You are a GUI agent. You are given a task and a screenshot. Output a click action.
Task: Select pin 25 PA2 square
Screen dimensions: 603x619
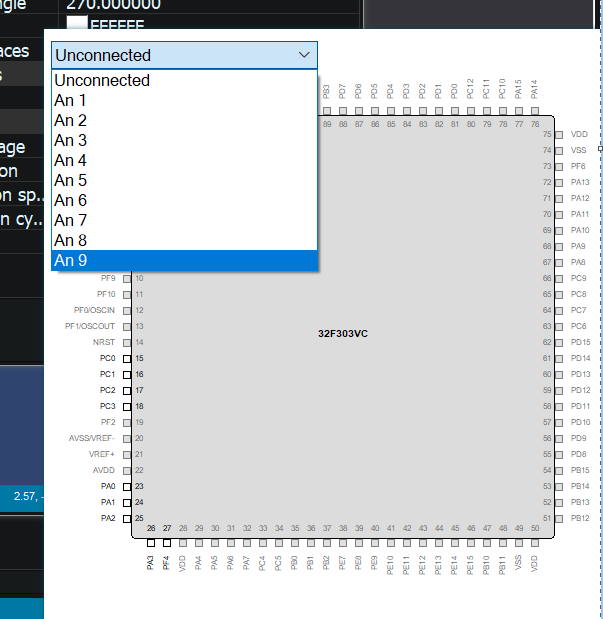pyautogui.click(x=127, y=519)
